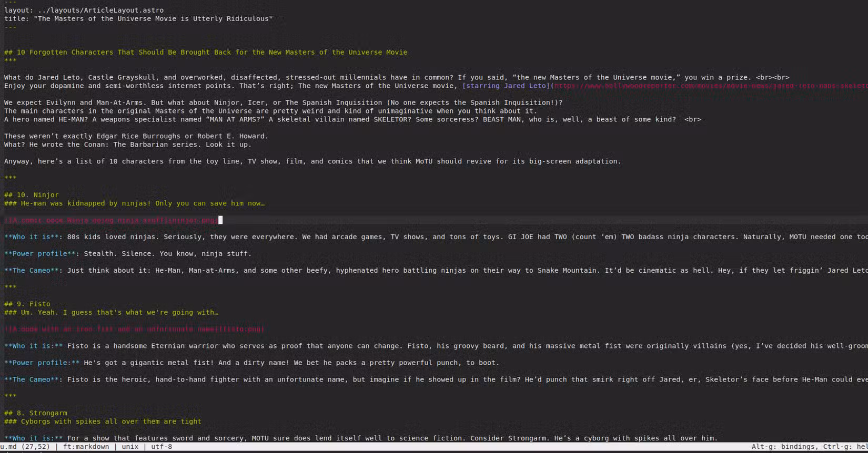Click the line 'A hero named HE-MAN?'
Viewport: 868px width, 453px height.
point(352,119)
